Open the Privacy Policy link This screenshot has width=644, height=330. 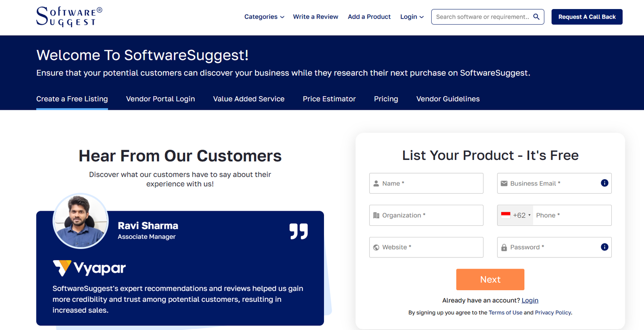[553, 312]
